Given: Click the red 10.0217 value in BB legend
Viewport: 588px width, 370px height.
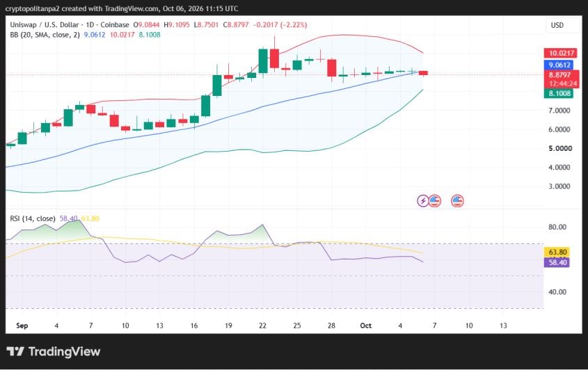Looking at the screenshot, I should point(122,35).
